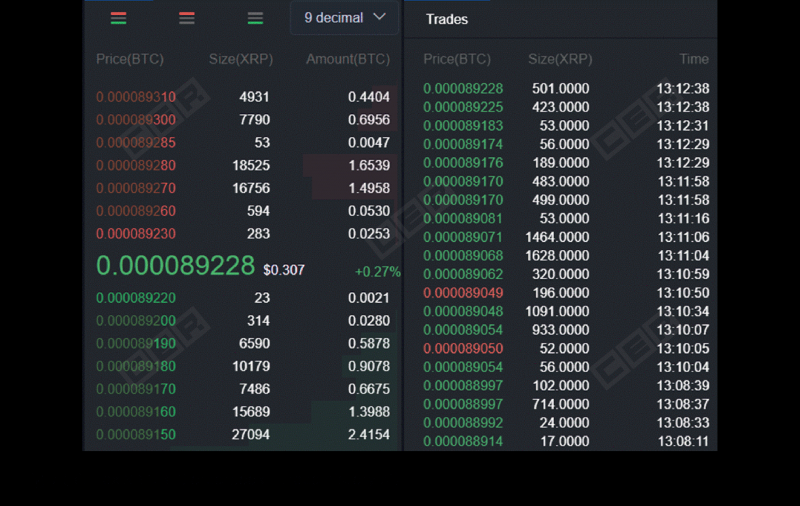This screenshot has height=506, width=800.
Task: Select ask price 0.000089285
Action: [136, 143]
